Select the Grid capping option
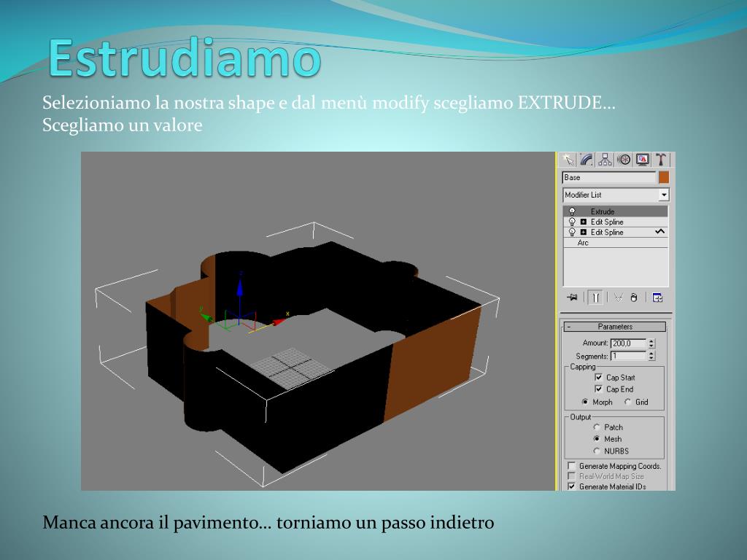 click(x=628, y=402)
